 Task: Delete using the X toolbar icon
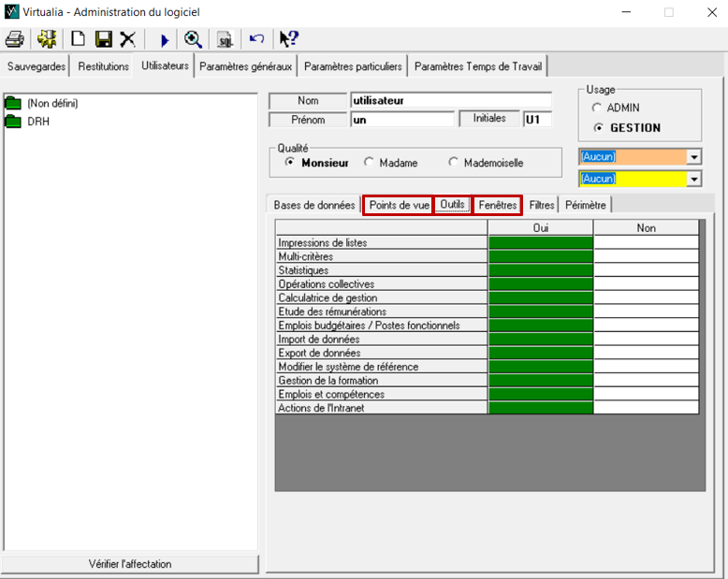(127, 39)
